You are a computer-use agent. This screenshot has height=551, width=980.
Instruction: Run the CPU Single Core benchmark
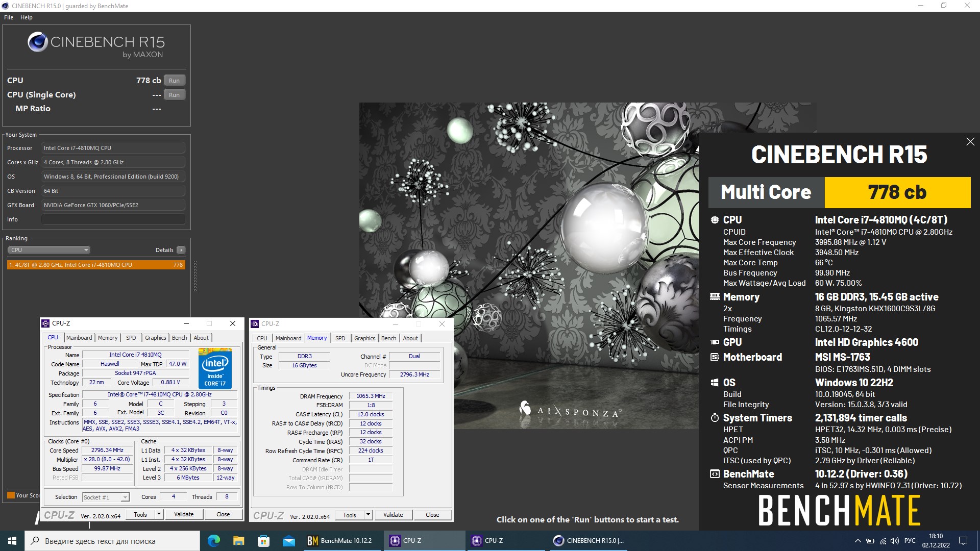pyautogui.click(x=175, y=95)
